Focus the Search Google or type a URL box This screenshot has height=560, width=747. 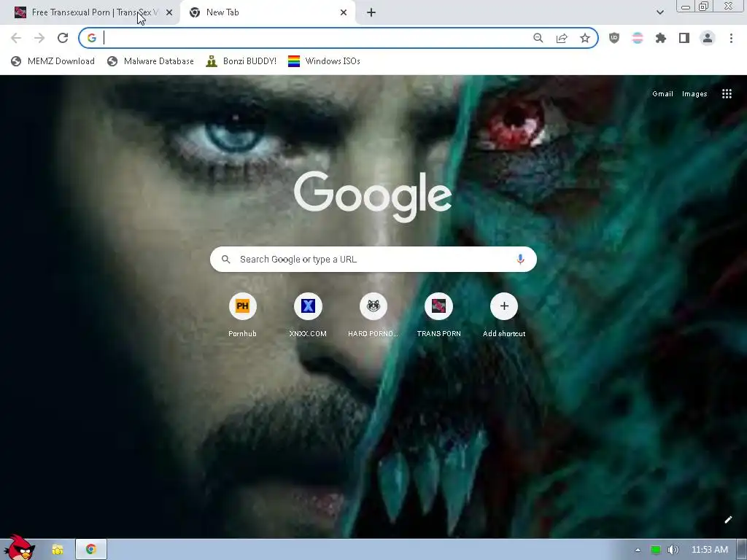pyautogui.click(x=373, y=259)
